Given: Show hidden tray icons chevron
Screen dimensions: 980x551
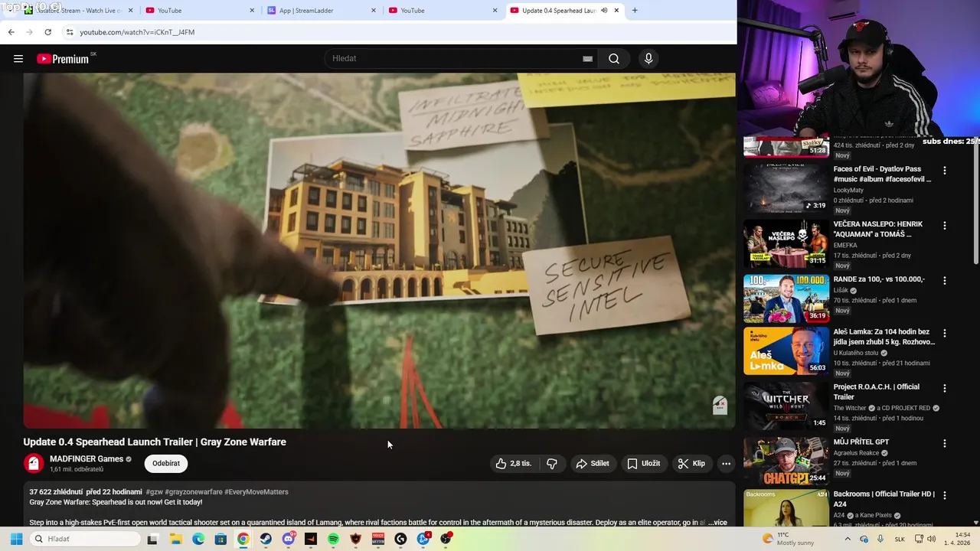Looking at the screenshot, I should [x=848, y=540].
